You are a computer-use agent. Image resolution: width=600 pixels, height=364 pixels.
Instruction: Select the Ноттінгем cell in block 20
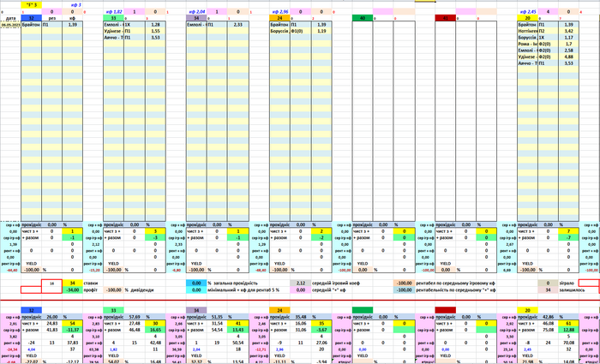click(x=528, y=31)
